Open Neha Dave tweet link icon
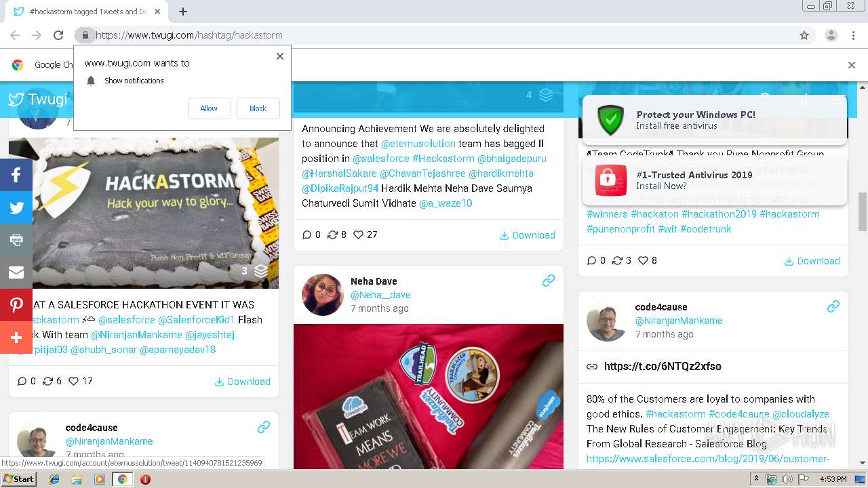The image size is (868, 488). [549, 281]
